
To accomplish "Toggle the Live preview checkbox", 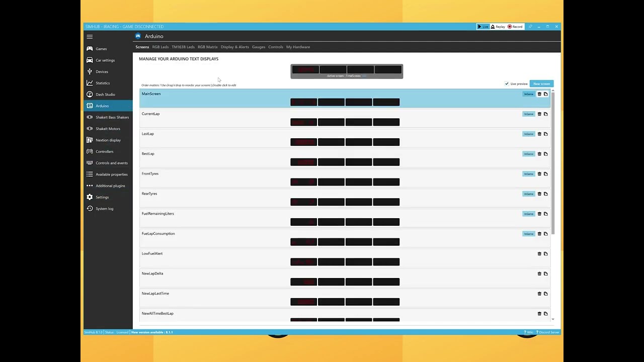I will pos(507,84).
